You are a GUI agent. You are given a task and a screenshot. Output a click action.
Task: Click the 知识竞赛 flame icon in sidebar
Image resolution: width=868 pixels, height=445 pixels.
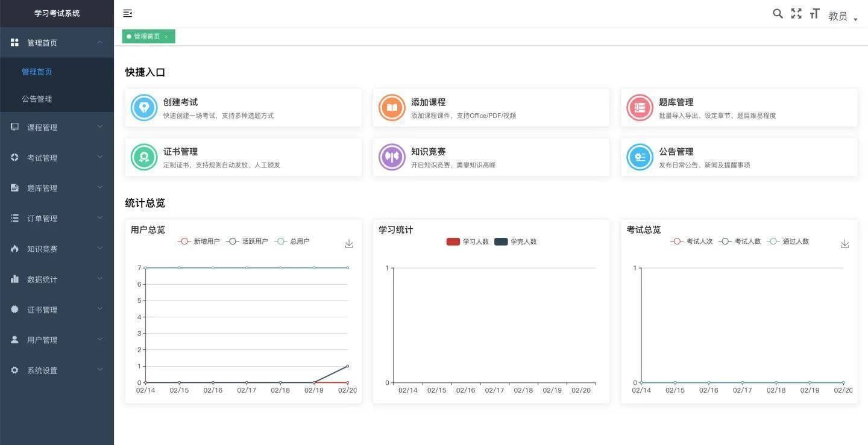click(x=14, y=248)
